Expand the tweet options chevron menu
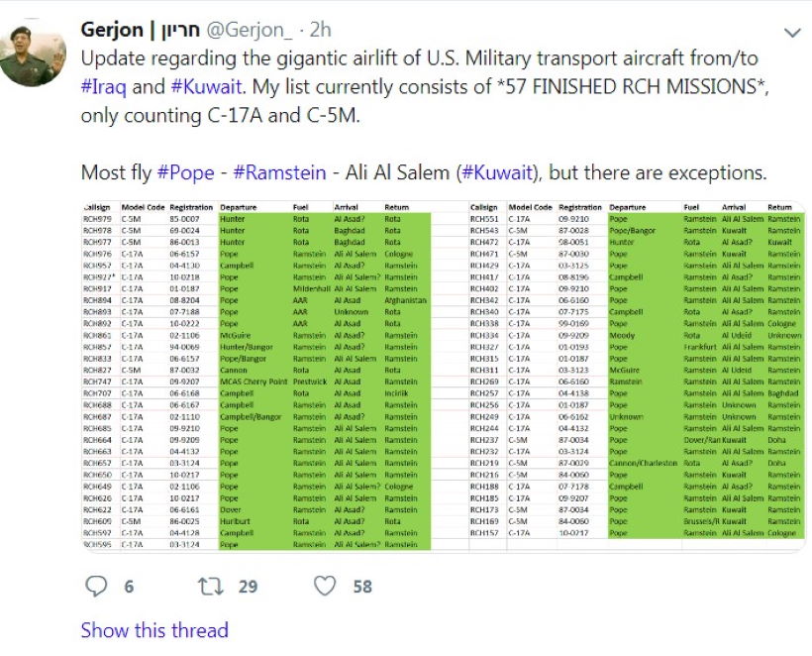 point(791,33)
